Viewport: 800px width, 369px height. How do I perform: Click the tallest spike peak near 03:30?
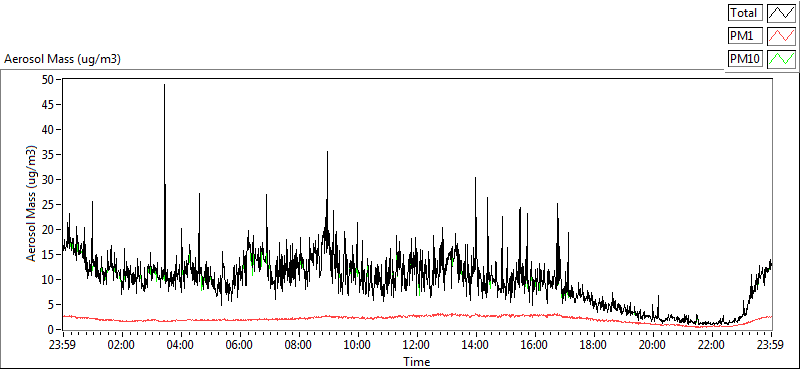point(164,85)
